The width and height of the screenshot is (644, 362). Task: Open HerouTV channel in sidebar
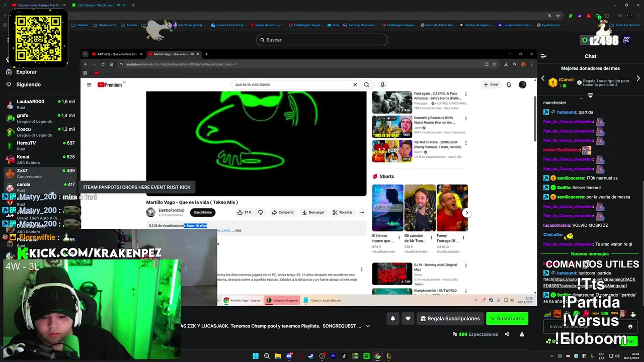pos(40,146)
